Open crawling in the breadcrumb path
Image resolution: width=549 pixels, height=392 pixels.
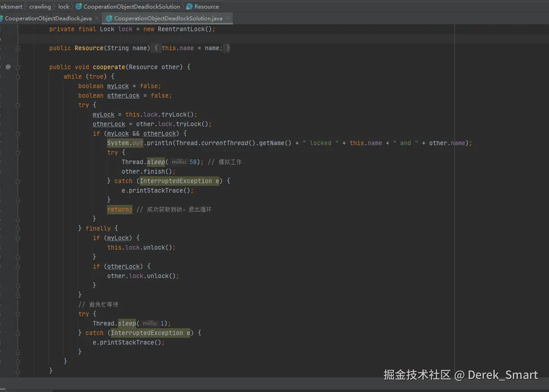click(x=40, y=6)
